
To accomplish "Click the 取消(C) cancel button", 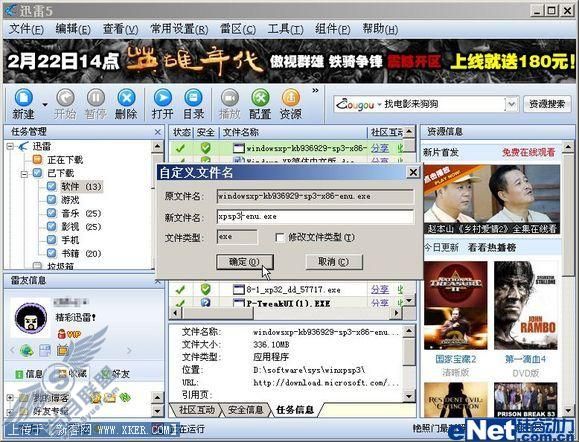I will 333,262.
